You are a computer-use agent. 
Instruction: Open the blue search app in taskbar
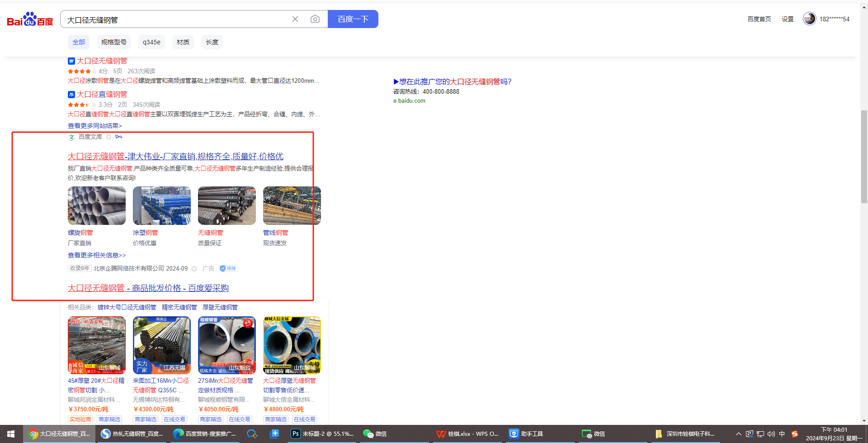click(x=252, y=434)
